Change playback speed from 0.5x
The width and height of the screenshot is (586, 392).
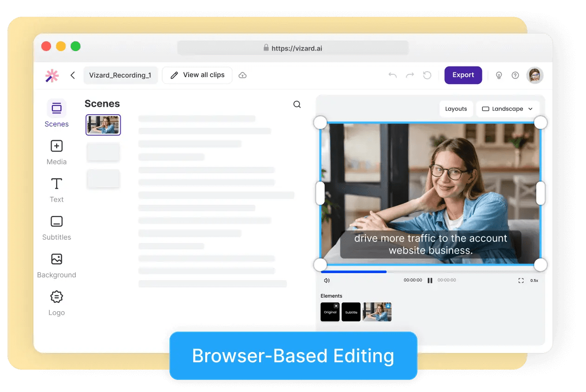pyautogui.click(x=534, y=280)
